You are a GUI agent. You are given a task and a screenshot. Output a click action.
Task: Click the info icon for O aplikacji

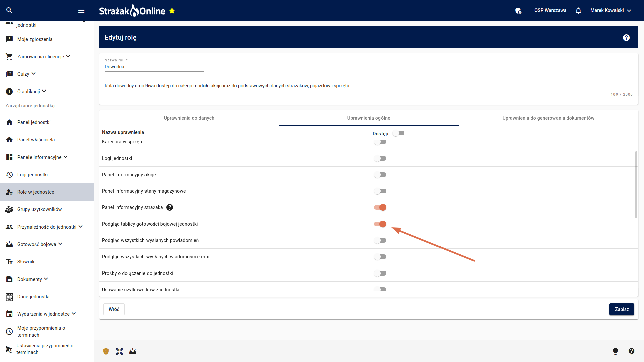pos(9,92)
